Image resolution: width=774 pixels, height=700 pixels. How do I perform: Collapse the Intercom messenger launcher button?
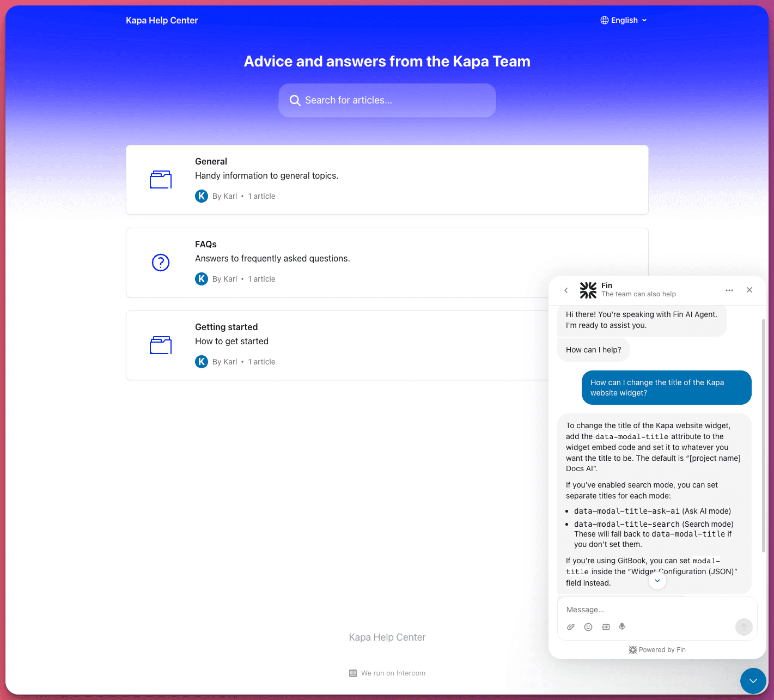[753, 681]
